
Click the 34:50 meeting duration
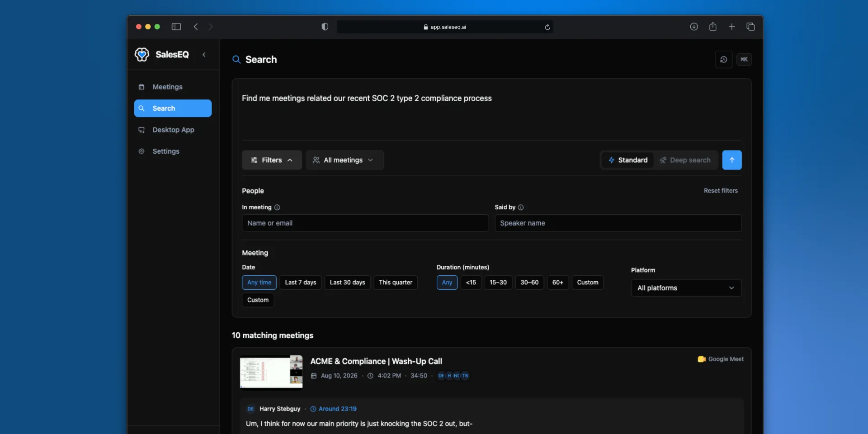(x=419, y=376)
